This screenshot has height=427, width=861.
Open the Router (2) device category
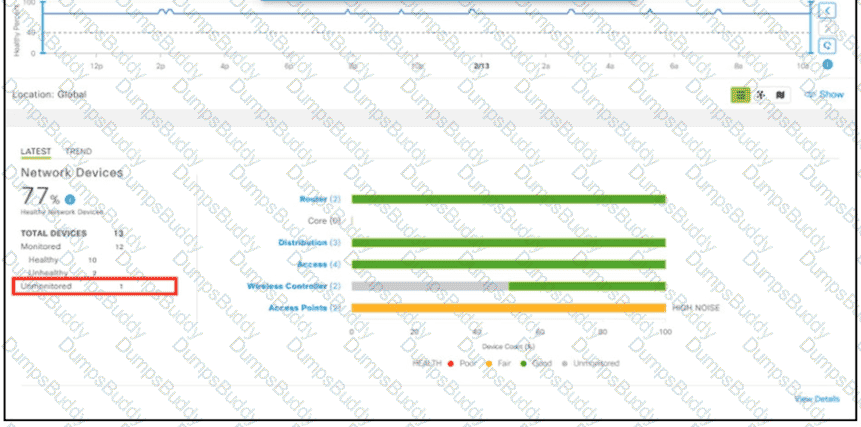320,199
